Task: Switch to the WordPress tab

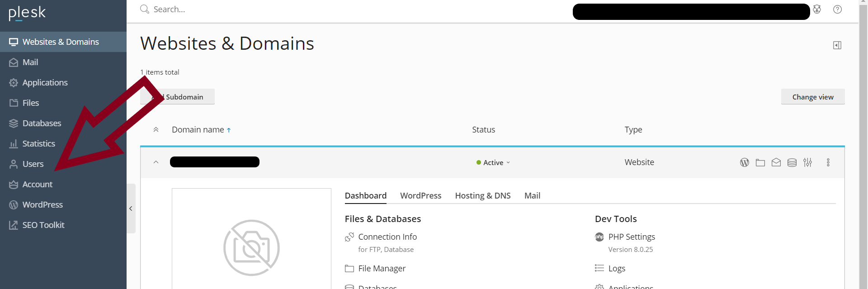Action: (421, 195)
